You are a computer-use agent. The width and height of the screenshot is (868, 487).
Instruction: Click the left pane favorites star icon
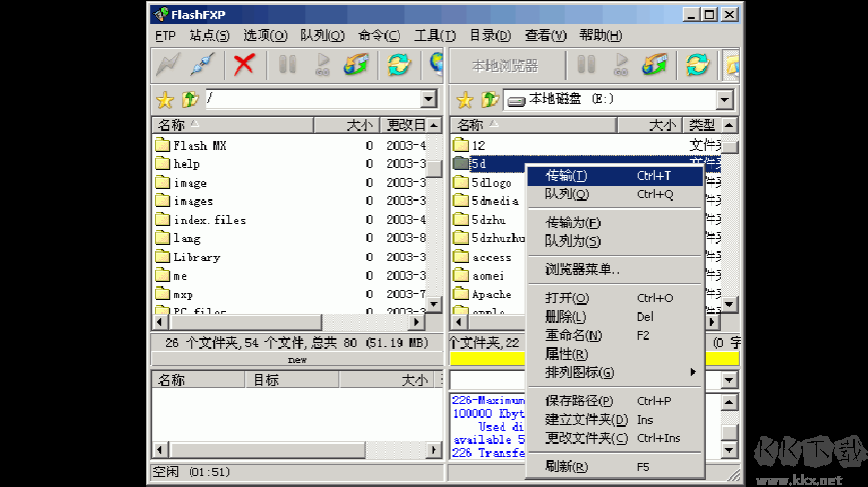(x=165, y=100)
